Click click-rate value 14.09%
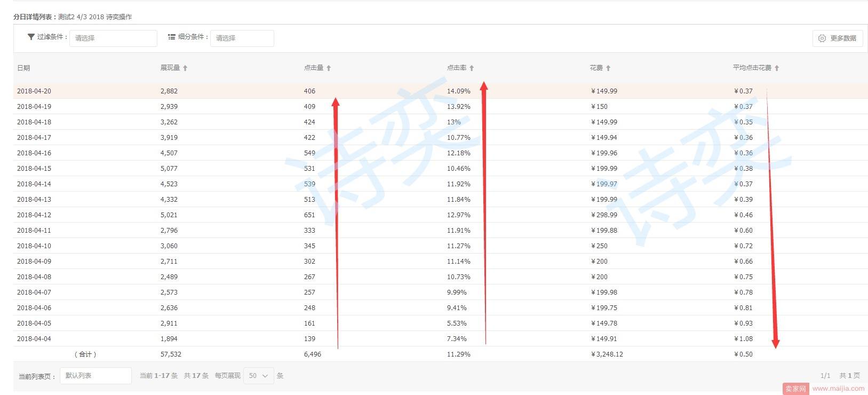Image resolution: width=868 pixels, height=395 pixels. (459, 91)
